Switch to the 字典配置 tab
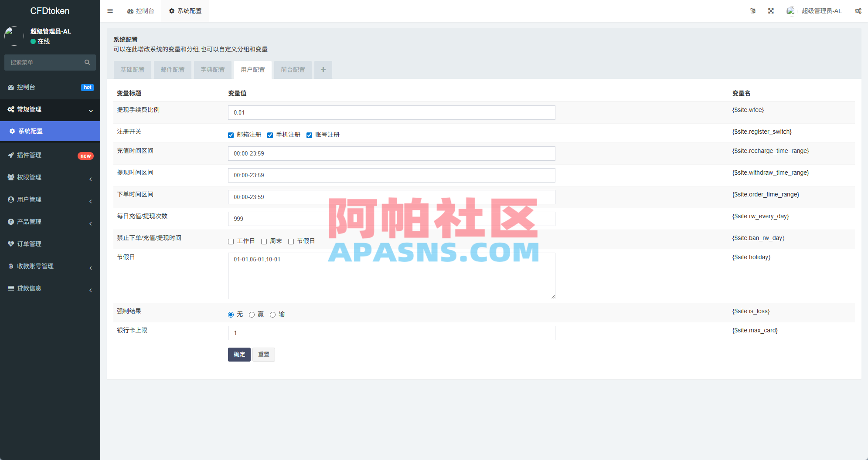The height and width of the screenshot is (460, 868). tap(213, 70)
